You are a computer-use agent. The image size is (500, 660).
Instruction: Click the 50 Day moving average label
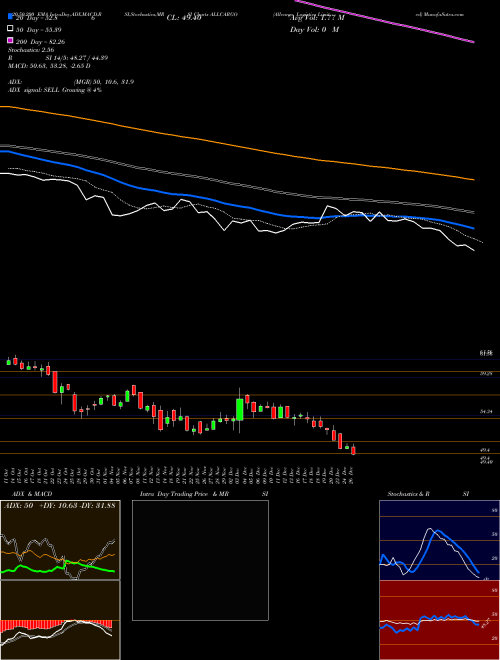(x=39, y=29)
